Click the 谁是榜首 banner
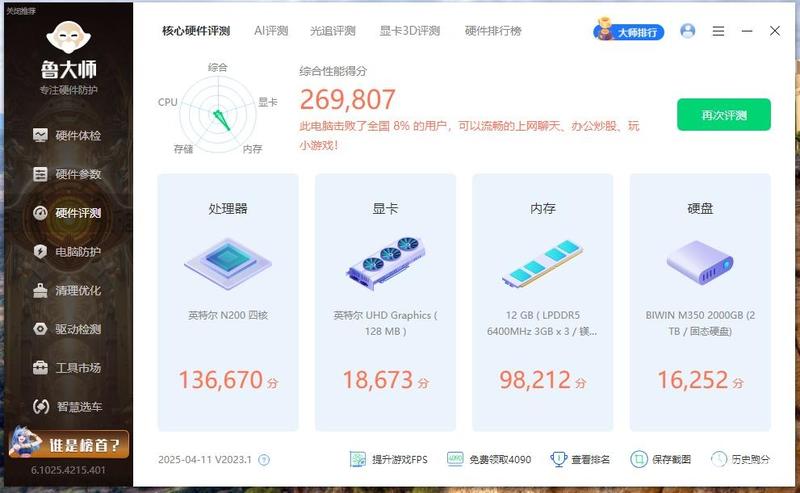The height and width of the screenshot is (493, 800). (69, 443)
